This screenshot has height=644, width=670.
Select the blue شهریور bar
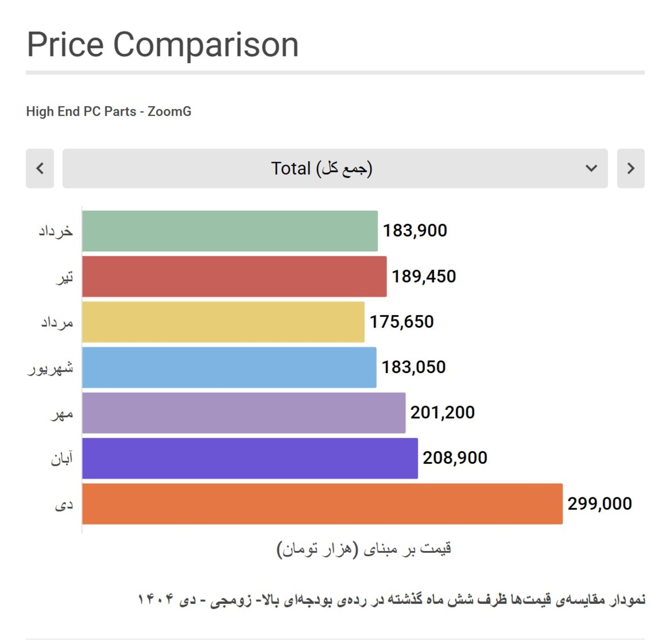227,367
